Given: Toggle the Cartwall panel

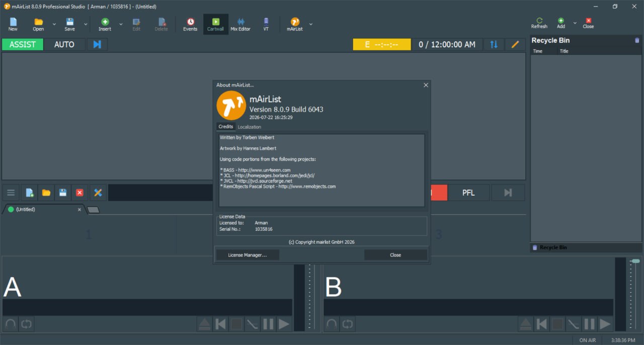Looking at the screenshot, I should [215, 24].
